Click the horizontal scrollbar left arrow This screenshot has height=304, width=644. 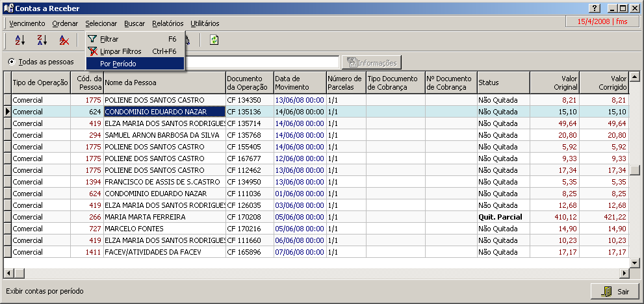click(x=8, y=273)
